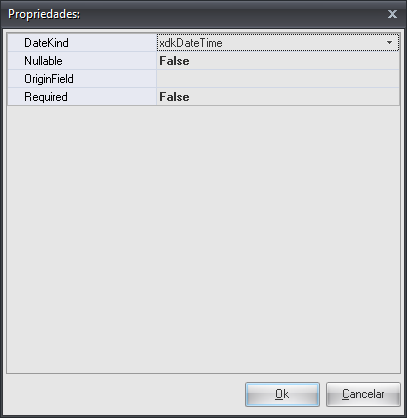Click the gutter cell beside Nullable
The width and height of the screenshot is (407, 418).
pos(15,61)
